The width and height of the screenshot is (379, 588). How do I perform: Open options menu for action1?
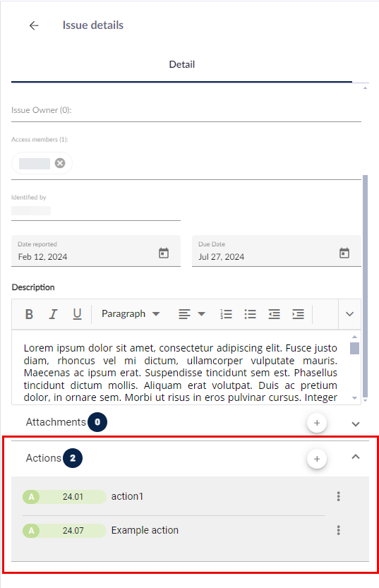point(339,496)
